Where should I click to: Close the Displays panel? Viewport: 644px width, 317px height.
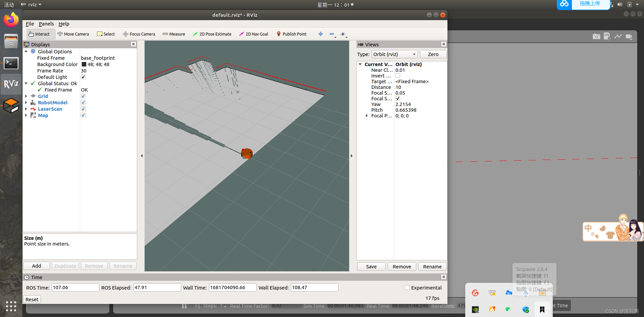tap(133, 44)
